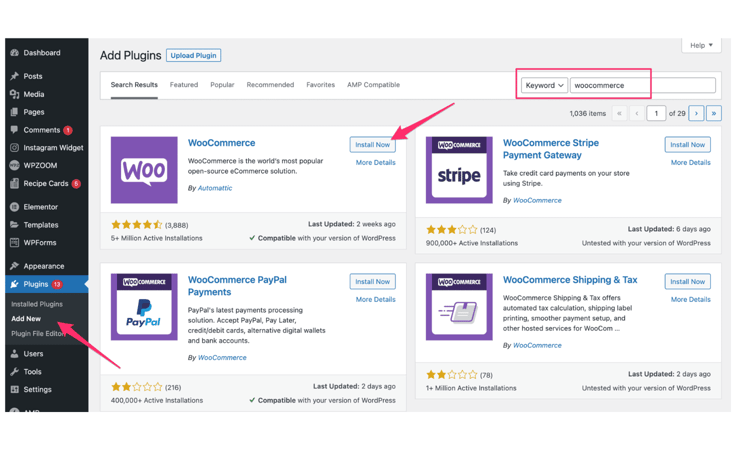Screen dimensions: 736x450
Task: Click the Dashboard icon in sidebar
Action: coord(14,53)
